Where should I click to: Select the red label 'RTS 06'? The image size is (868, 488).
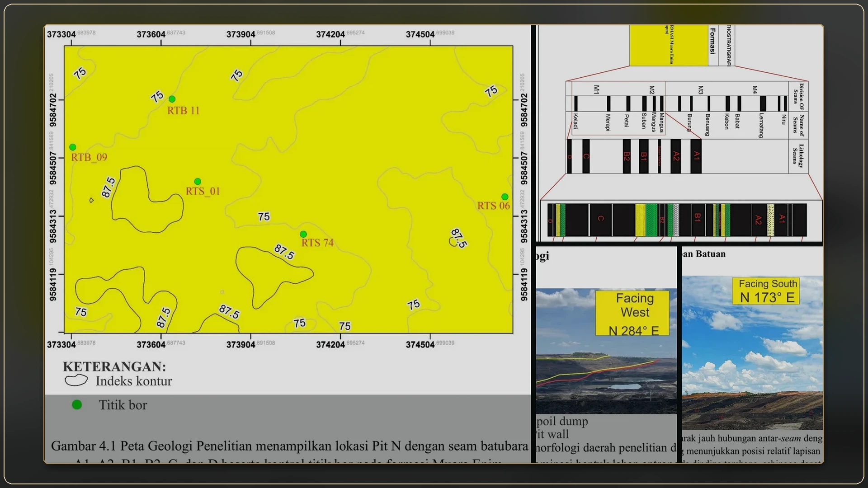tap(494, 206)
